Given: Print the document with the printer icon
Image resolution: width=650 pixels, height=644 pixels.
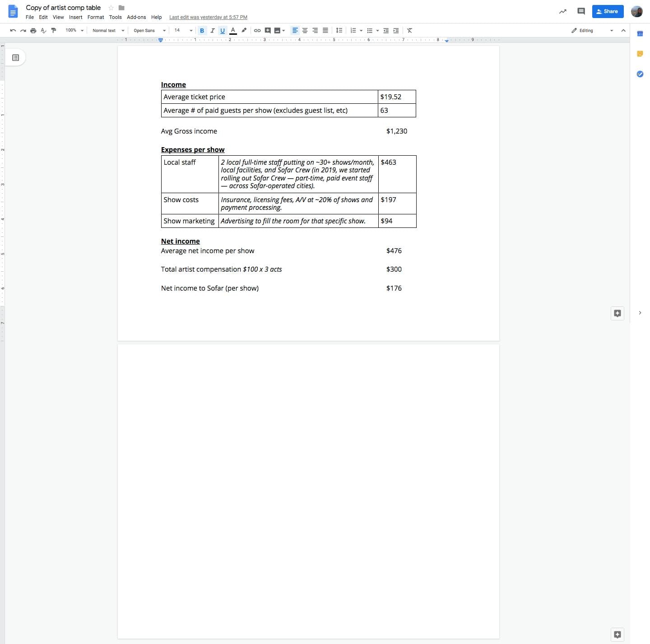Looking at the screenshot, I should tap(33, 31).
